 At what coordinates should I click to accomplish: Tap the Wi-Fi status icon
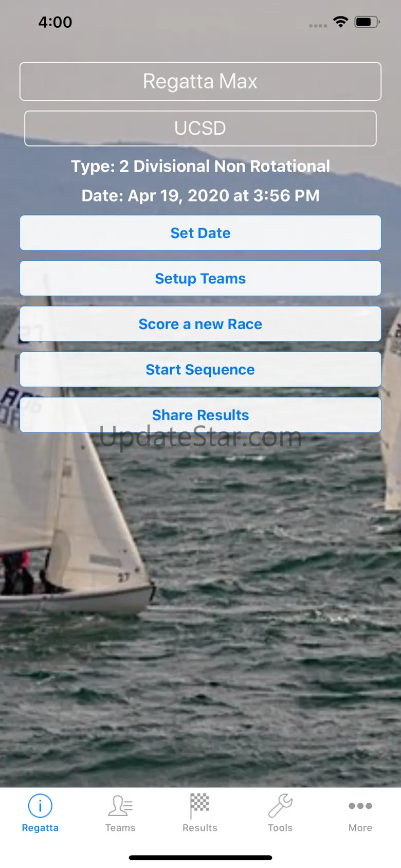(x=340, y=22)
